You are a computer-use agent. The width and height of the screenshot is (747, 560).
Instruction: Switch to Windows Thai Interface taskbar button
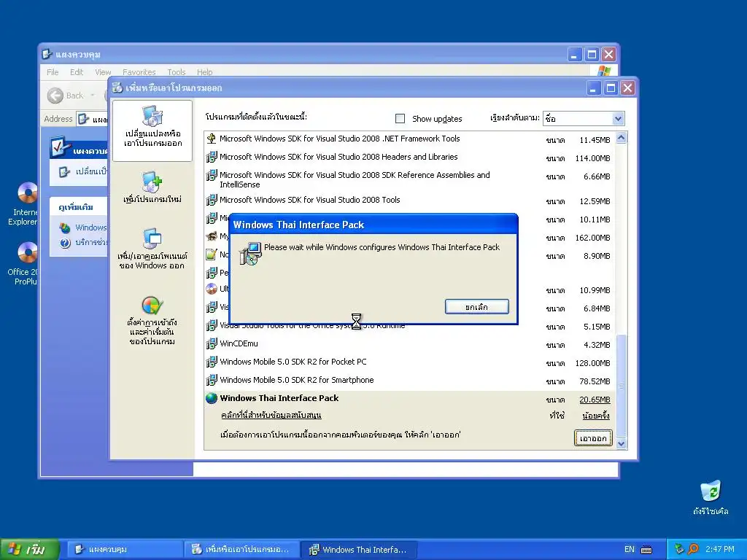[x=359, y=550]
